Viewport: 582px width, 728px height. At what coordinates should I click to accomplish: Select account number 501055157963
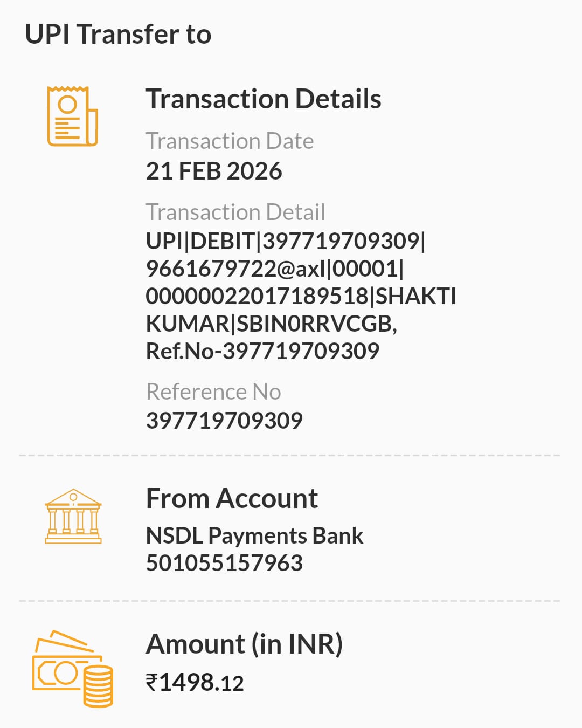pos(224,563)
